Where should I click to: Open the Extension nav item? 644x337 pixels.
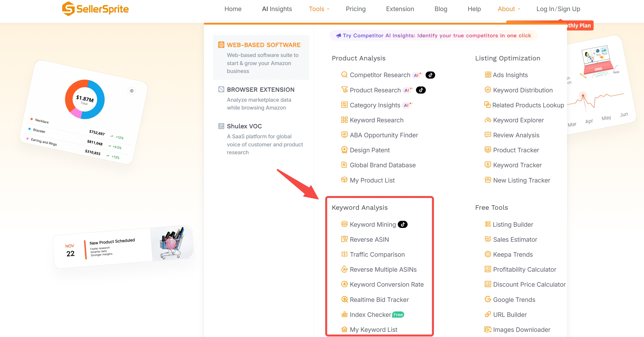(x=400, y=9)
